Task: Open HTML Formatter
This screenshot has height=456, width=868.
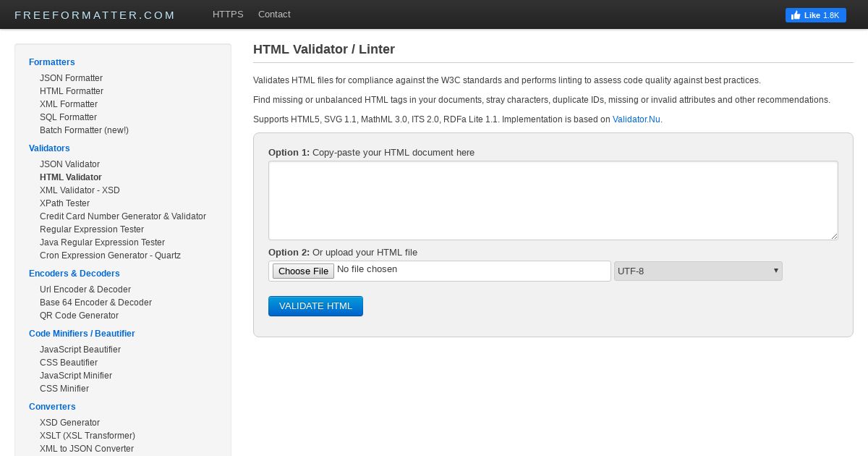Action: 72,91
